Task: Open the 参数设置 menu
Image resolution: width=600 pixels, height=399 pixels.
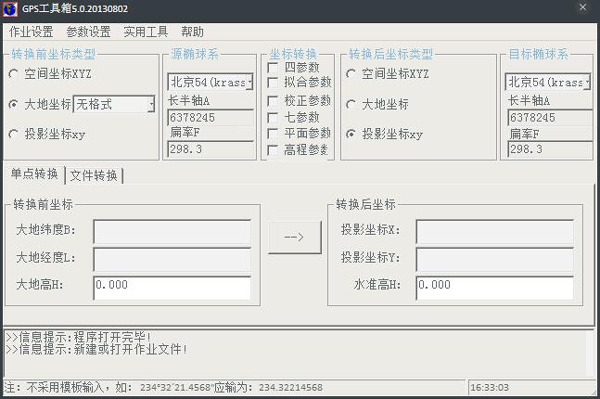Action: tap(88, 32)
